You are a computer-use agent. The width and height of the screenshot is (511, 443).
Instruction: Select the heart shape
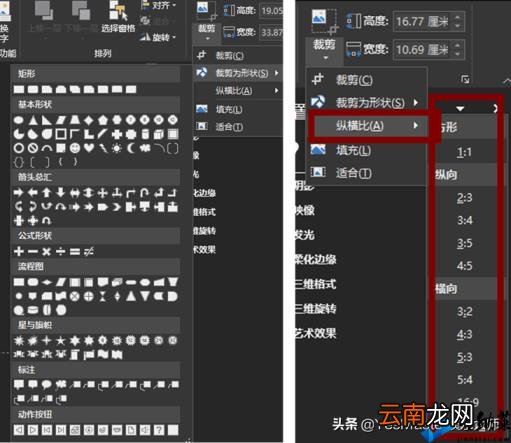(89, 148)
